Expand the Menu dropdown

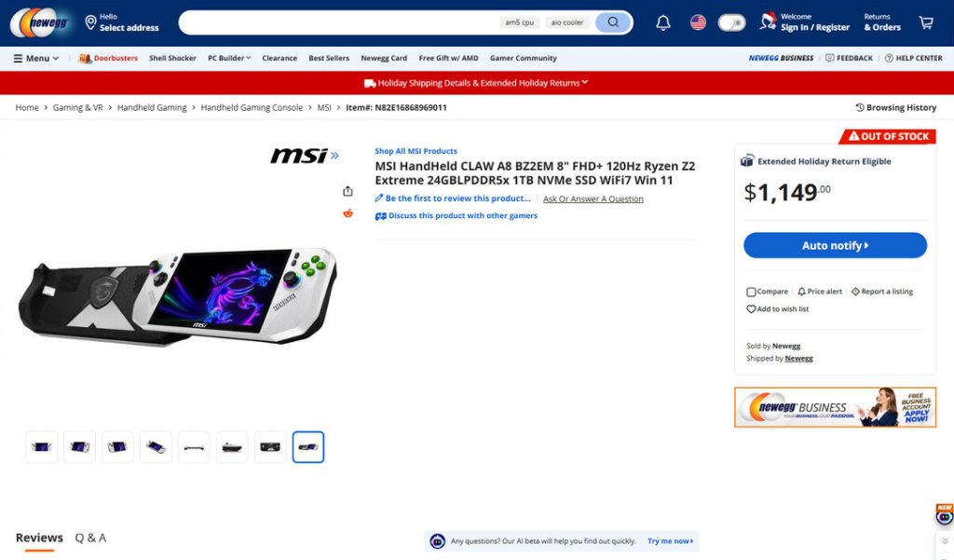click(36, 59)
